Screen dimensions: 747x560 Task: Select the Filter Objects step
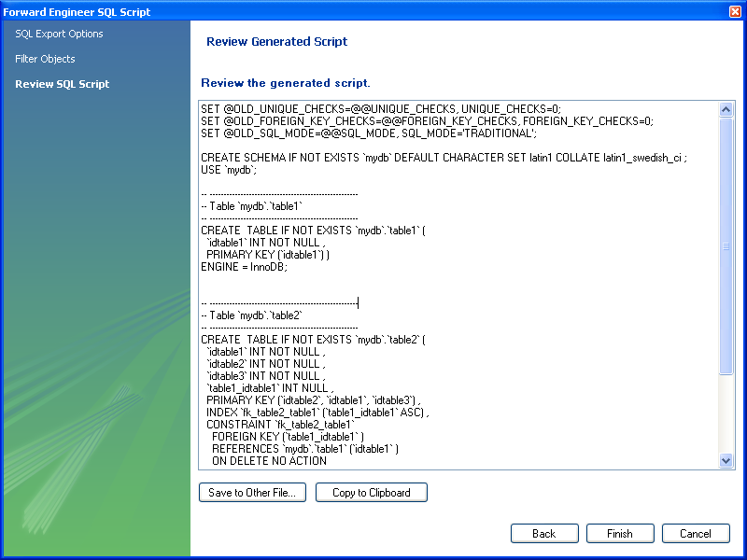coord(45,59)
